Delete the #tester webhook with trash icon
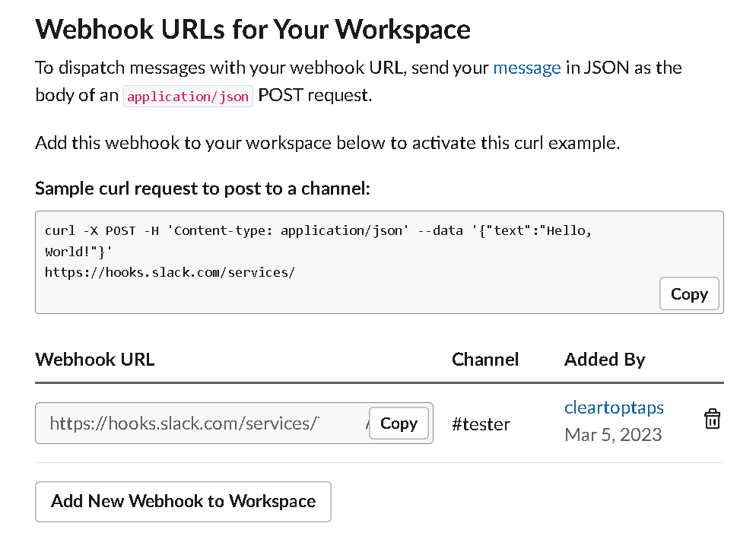 pyautogui.click(x=712, y=420)
